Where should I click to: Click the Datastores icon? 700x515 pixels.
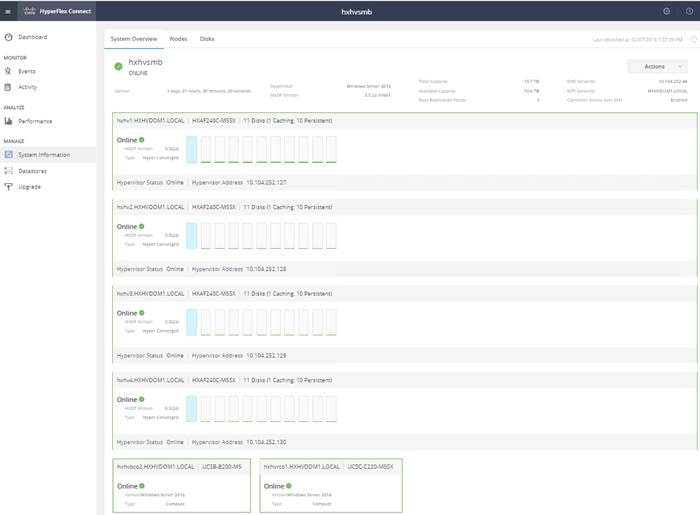pos(8,170)
